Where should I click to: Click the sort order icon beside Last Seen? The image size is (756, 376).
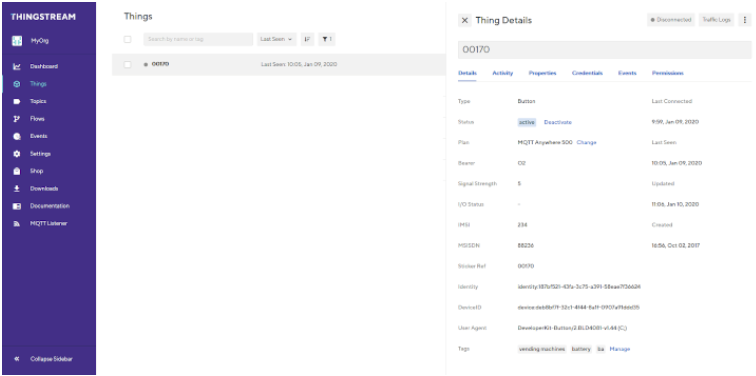point(307,39)
